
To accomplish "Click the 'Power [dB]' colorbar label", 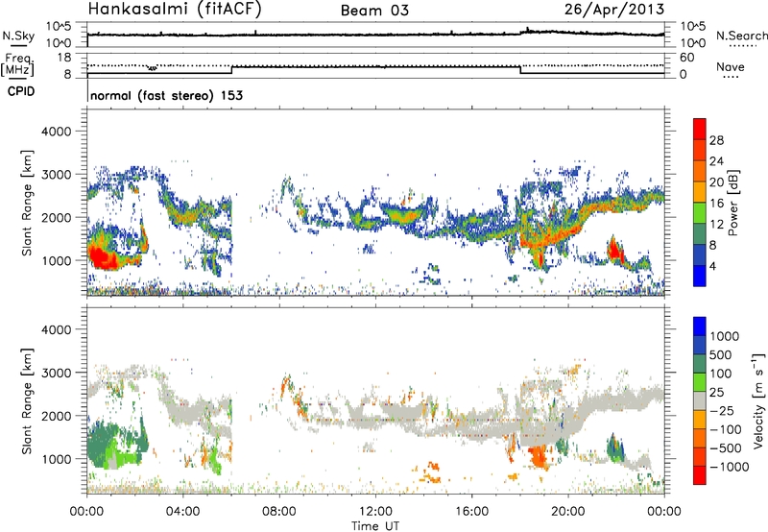I will 732,203.
